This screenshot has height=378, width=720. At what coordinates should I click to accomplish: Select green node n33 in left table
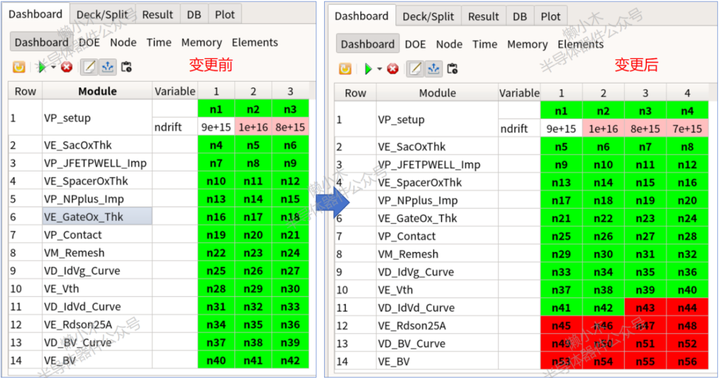pos(290,306)
